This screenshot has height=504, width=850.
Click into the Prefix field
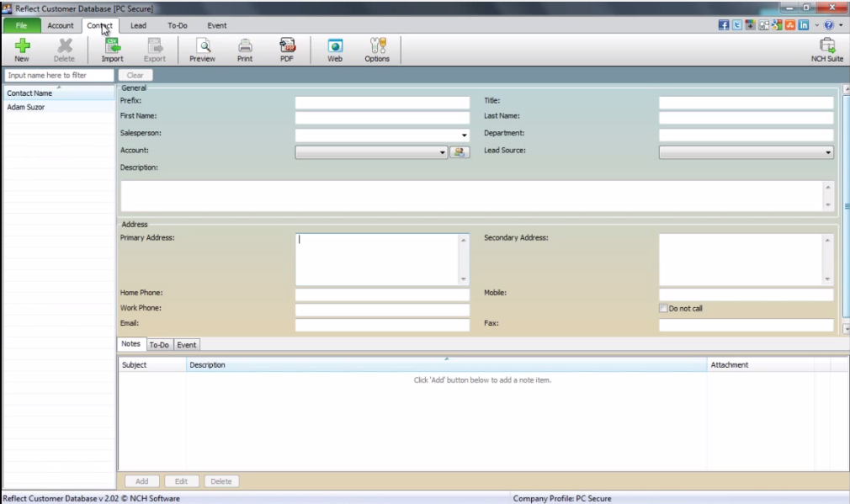[382, 103]
